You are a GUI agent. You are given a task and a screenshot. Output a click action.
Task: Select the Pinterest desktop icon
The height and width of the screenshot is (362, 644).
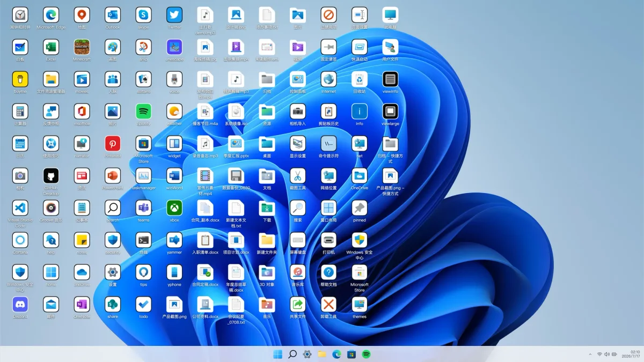click(x=113, y=144)
